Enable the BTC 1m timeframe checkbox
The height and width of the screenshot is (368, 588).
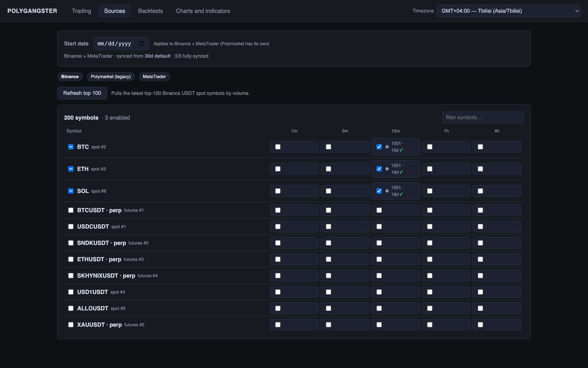click(278, 147)
